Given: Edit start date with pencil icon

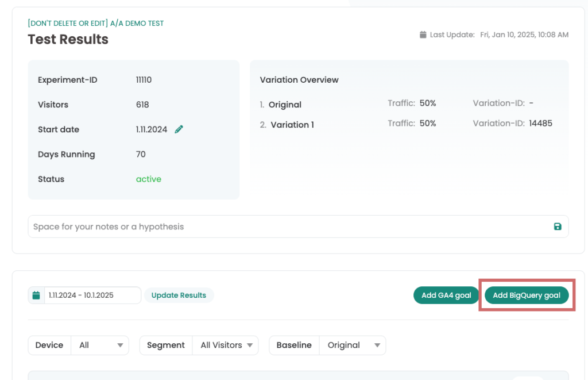Looking at the screenshot, I should point(179,129).
